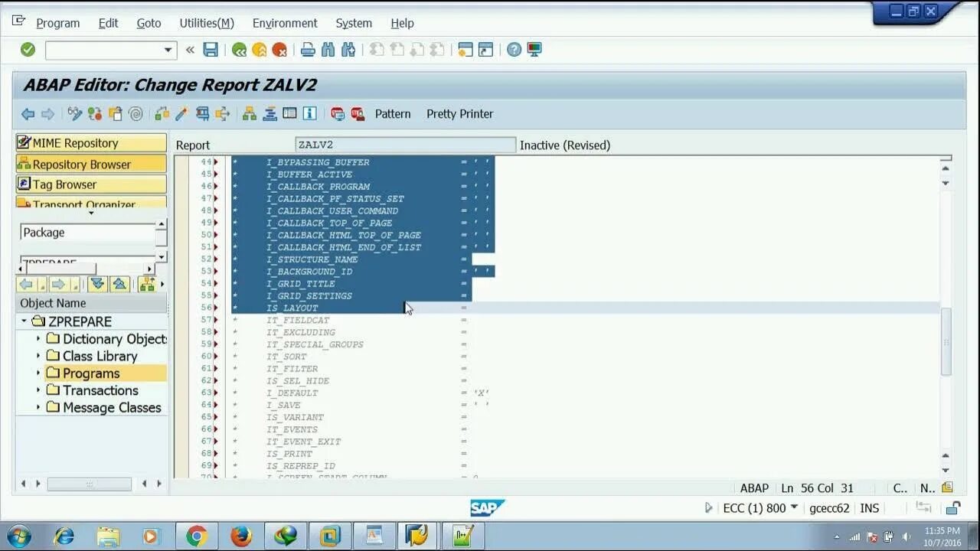The image size is (980, 551).
Task: Click the Display Object List hierarchy icon
Action: point(249,114)
